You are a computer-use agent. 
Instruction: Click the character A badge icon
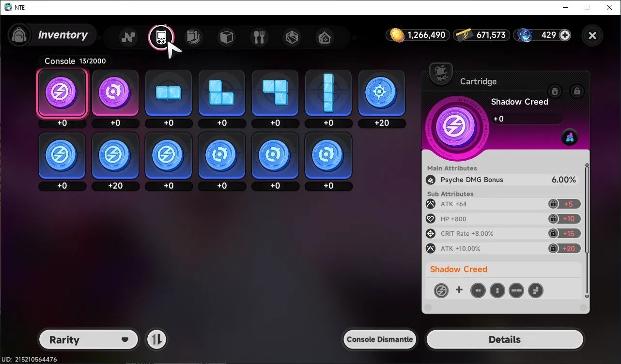click(x=570, y=138)
